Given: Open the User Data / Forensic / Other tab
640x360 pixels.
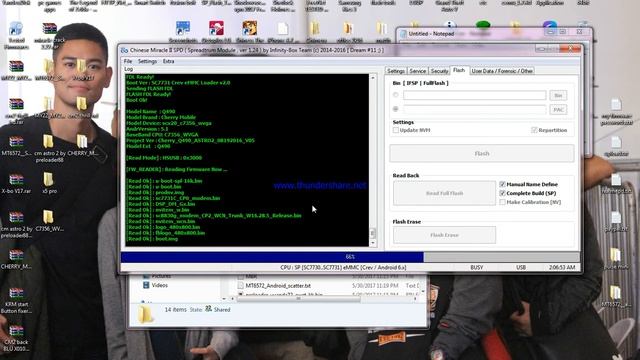Looking at the screenshot, I should tap(502, 71).
